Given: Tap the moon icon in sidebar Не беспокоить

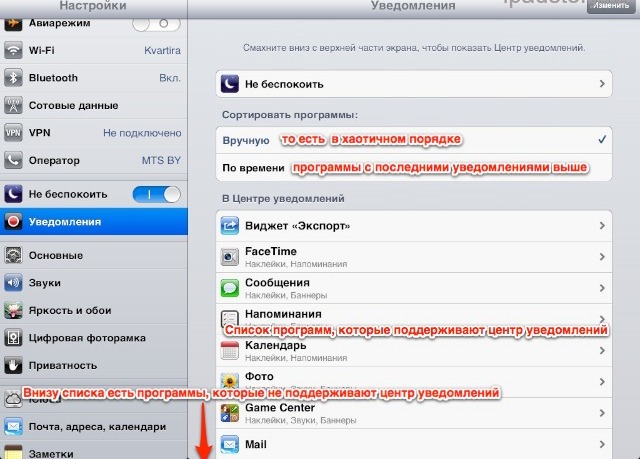Looking at the screenshot, I should pyautogui.click(x=13, y=194).
